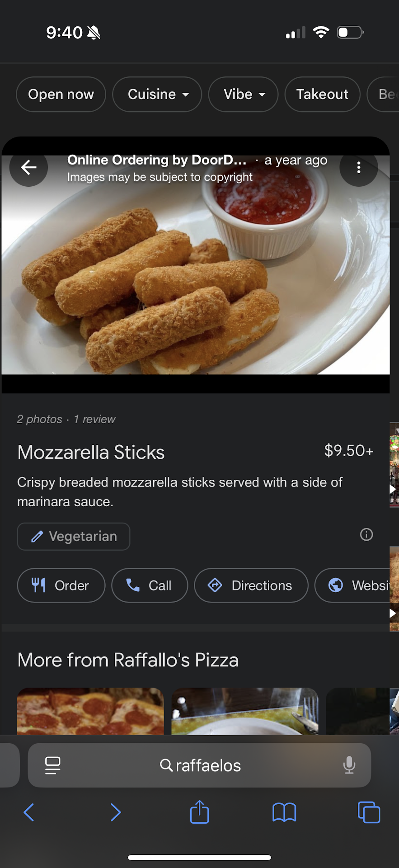
Task: Get Directions to the restaurant
Action: pos(251,585)
